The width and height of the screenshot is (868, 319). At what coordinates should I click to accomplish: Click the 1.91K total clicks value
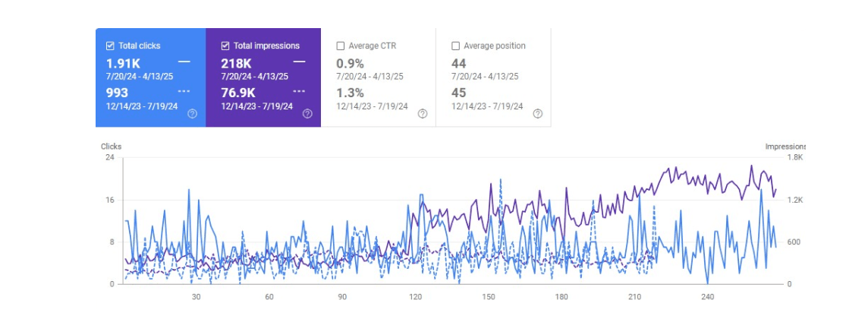click(x=122, y=63)
